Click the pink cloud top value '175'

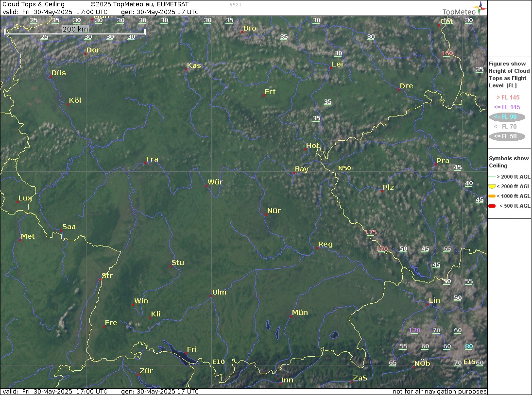pos(371,232)
